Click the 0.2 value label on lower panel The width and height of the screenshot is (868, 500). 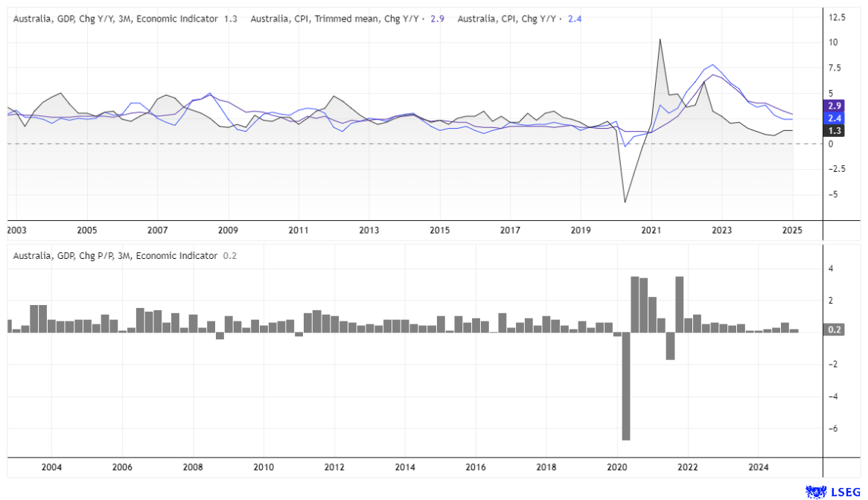point(833,327)
